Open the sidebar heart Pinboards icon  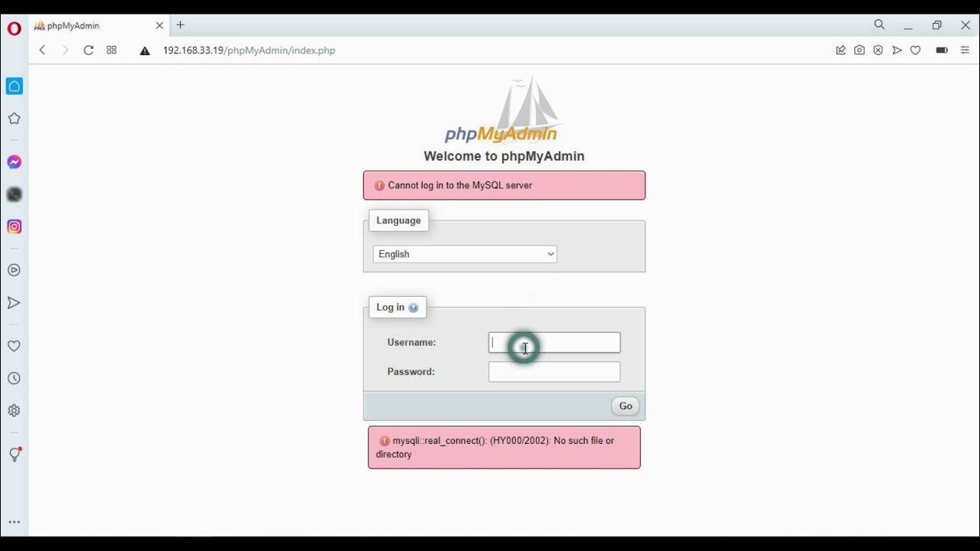click(14, 346)
